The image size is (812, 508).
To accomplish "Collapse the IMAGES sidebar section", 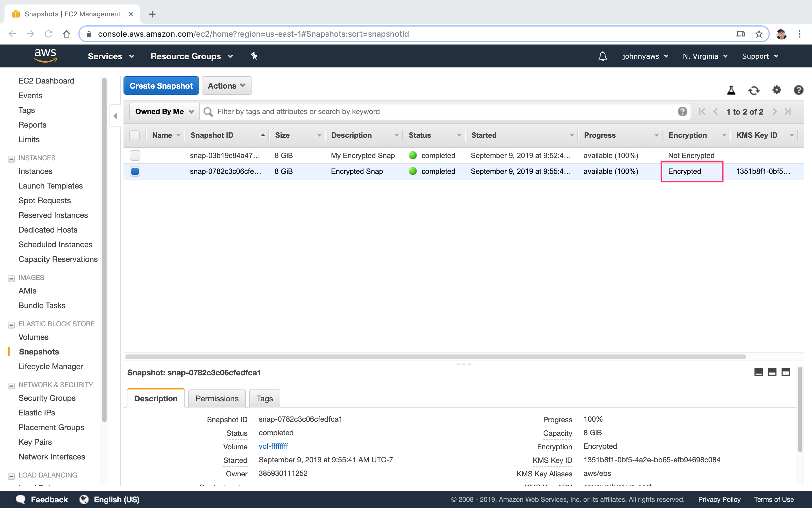I will tap(11, 278).
